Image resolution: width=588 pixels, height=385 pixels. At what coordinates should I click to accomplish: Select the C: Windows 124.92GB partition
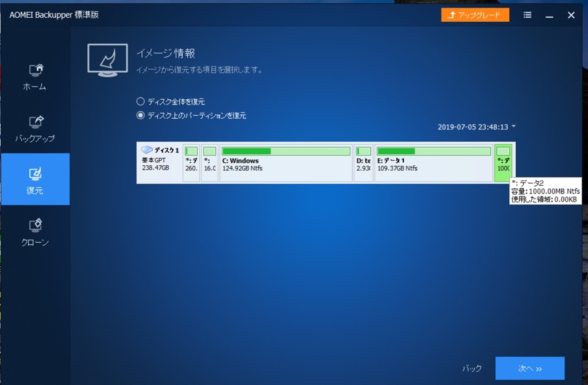286,163
